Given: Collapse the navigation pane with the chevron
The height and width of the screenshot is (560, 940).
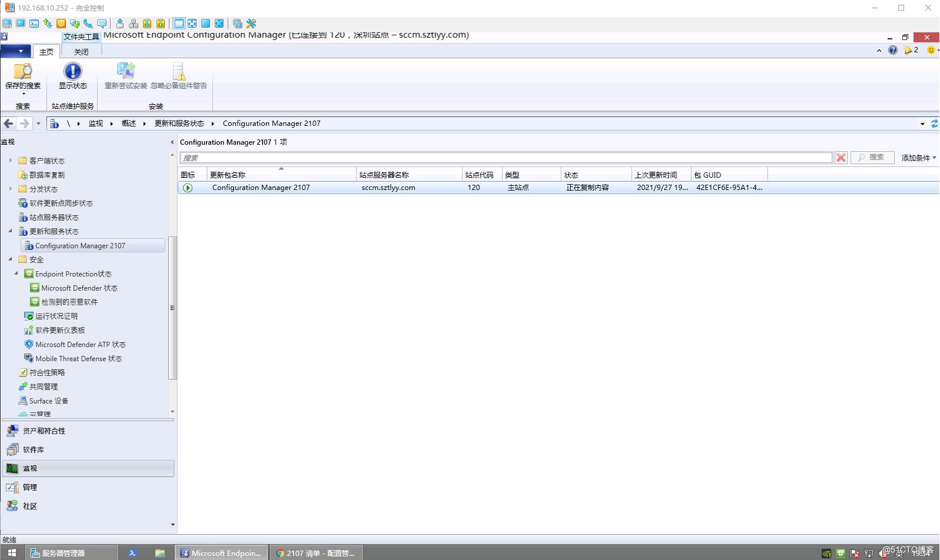Looking at the screenshot, I should coord(172,142).
